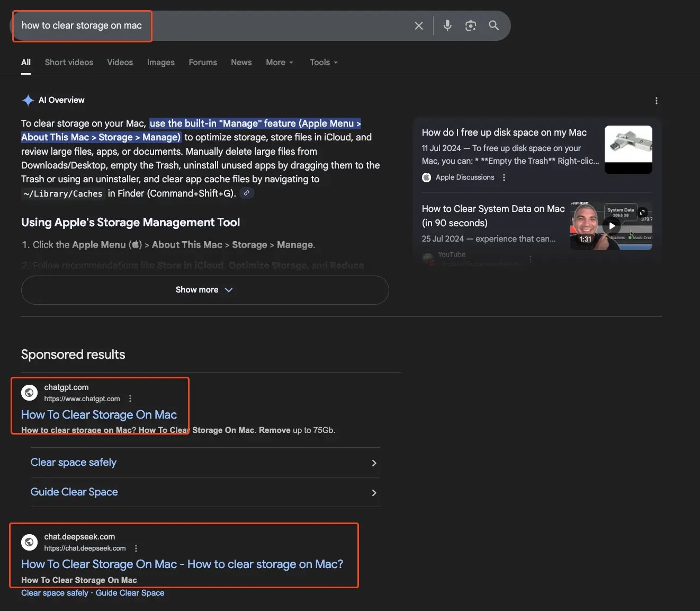Open the Guide Clear Space chevron arrow
Image resolution: width=700 pixels, height=611 pixels.
[374, 492]
